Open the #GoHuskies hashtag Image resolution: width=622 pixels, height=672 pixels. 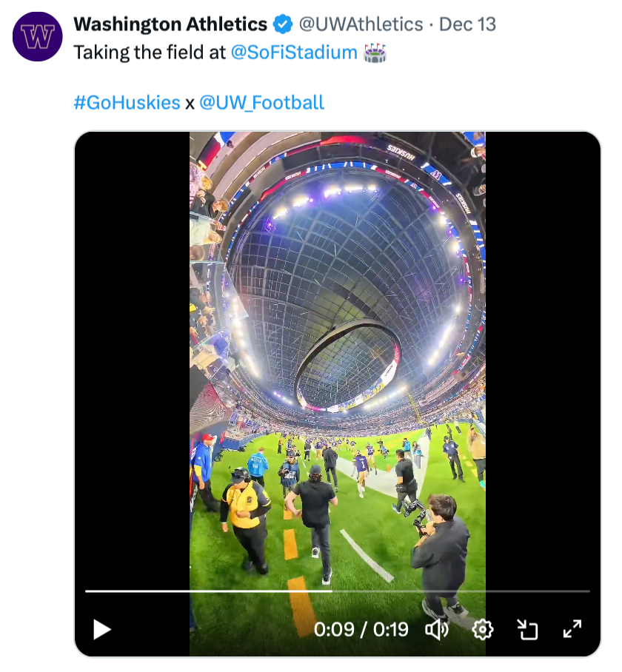pos(127,102)
